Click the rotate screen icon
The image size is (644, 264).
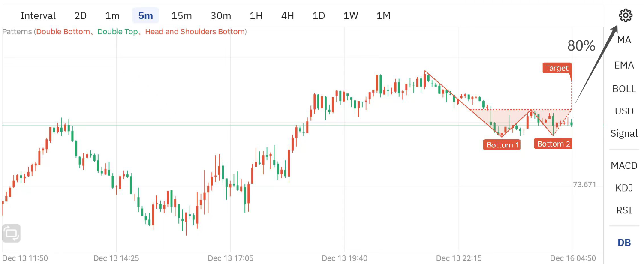pyautogui.click(x=11, y=234)
